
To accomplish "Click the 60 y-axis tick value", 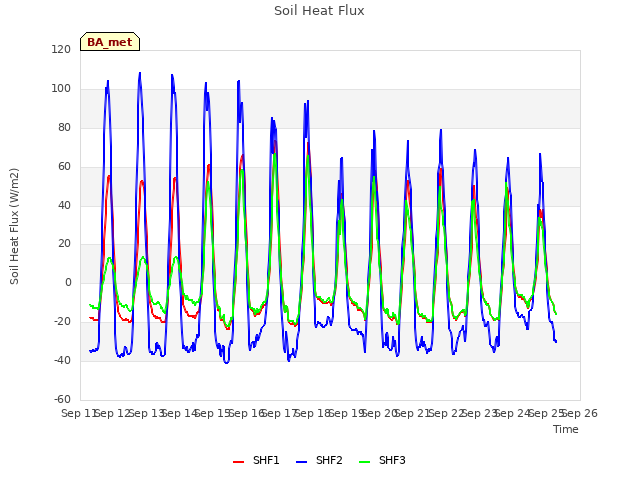I will point(64,166).
